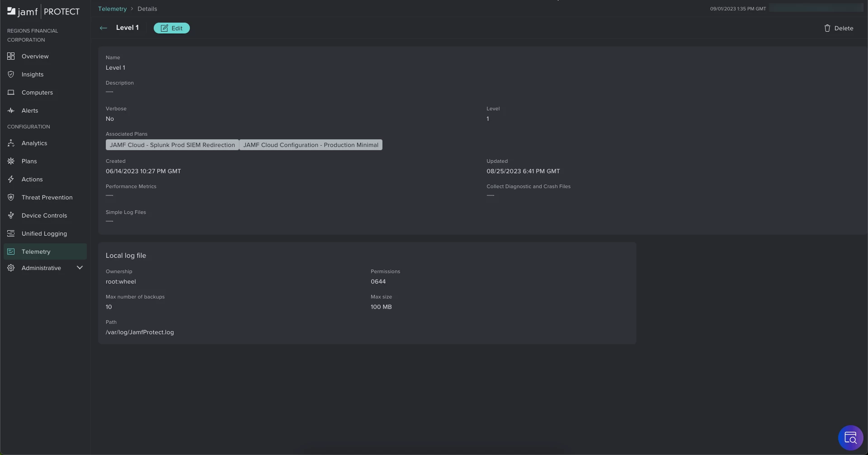Click the Verbose value No

pos(110,118)
